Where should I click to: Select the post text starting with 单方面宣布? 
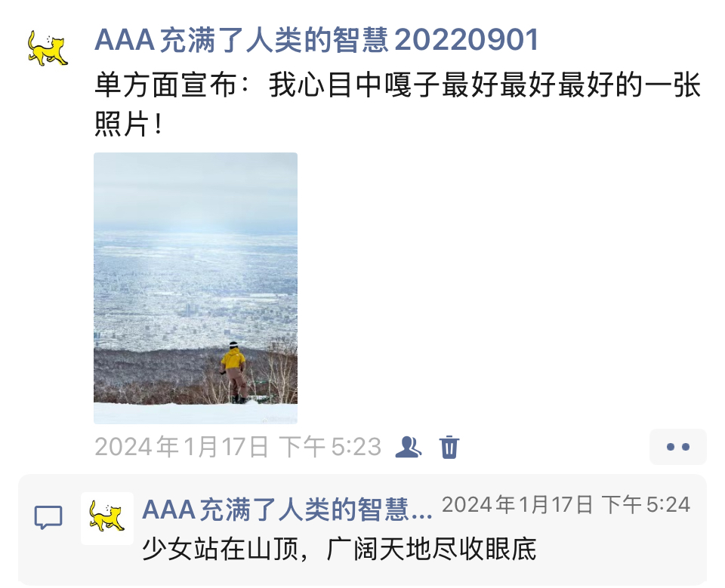coord(397,104)
